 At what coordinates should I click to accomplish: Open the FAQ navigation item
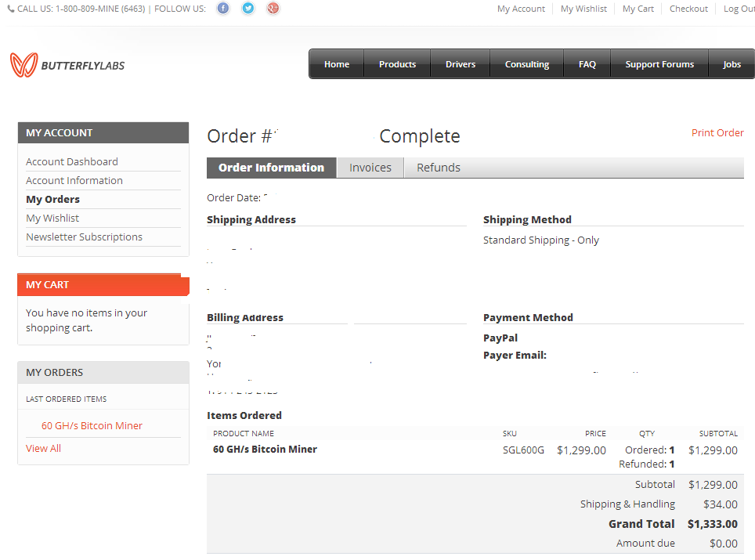[587, 64]
